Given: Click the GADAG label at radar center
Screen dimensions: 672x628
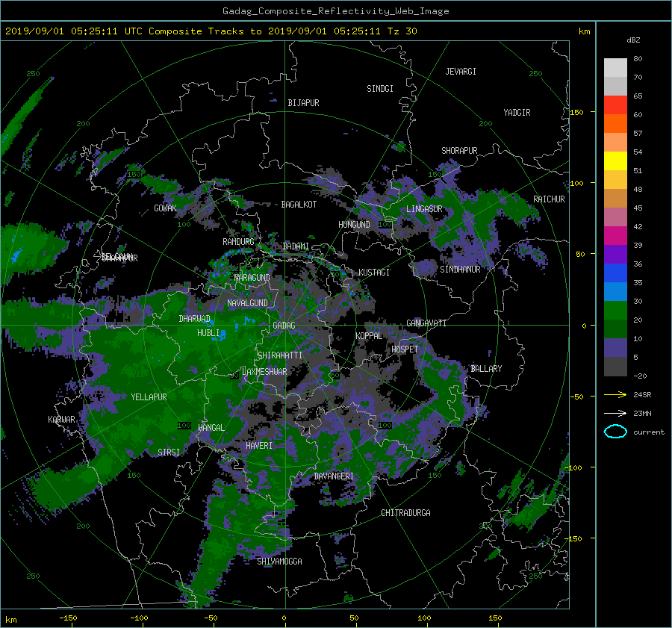Looking at the screenshot, I should pos(284,326).
